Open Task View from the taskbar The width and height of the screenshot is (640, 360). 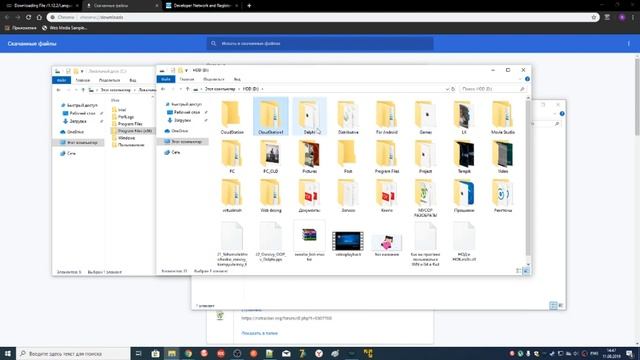pyautogui.click(x=138, y=353)
